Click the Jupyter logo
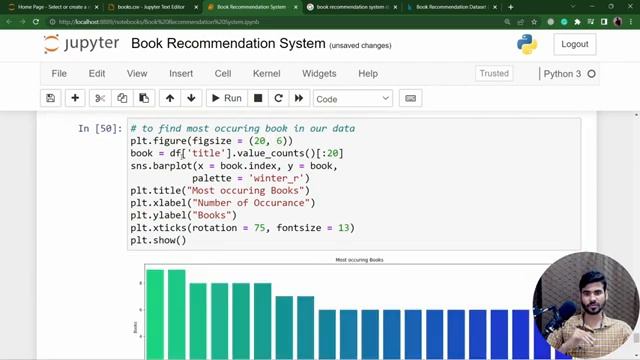The width and height of the screenshot is (640, 360). 82,44
